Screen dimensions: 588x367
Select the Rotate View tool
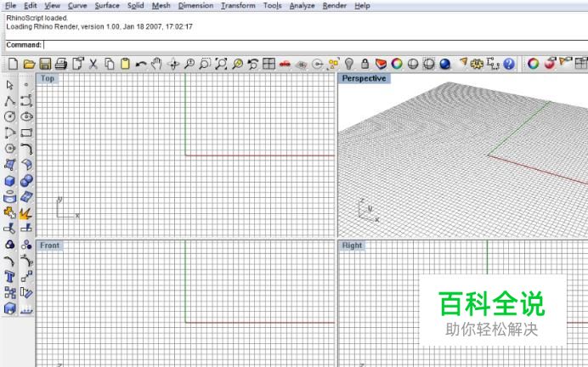(x=173, y=64)
